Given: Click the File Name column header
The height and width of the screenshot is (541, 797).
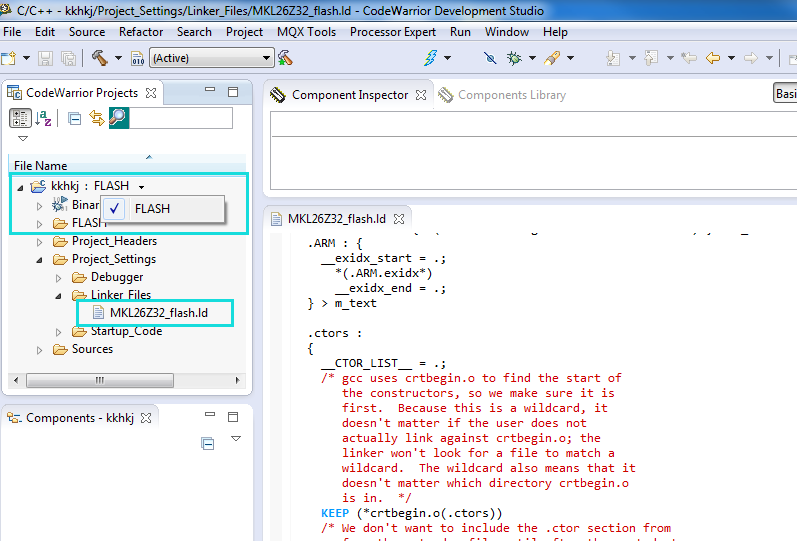Looking at the screenshot, I should 127,165.
